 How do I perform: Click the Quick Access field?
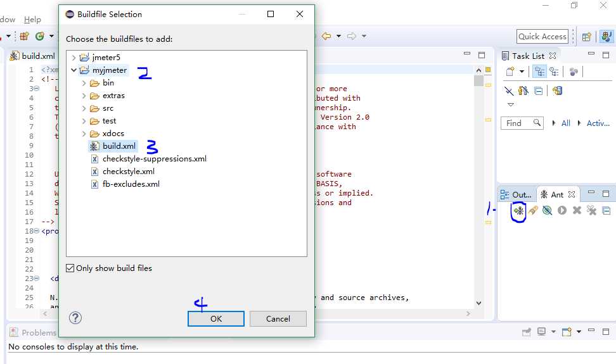542,37
